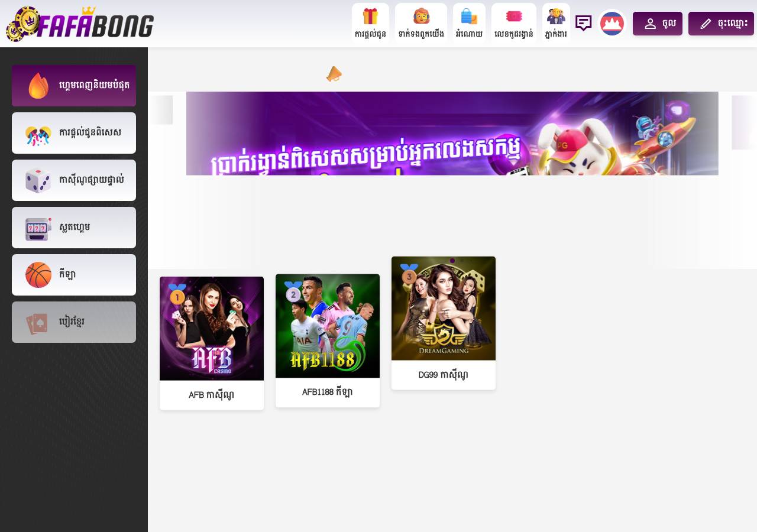
Task: Click the orange megaphone announcement icon
Action: (x=334, y=74)
